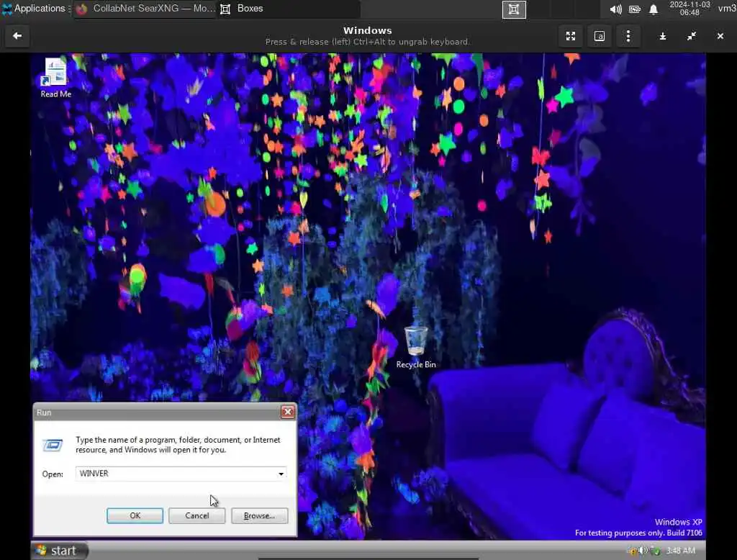The image size is (737, 560).
Task: Open the keyboard shortcuts button in Boxes
Action: (600, 36)
